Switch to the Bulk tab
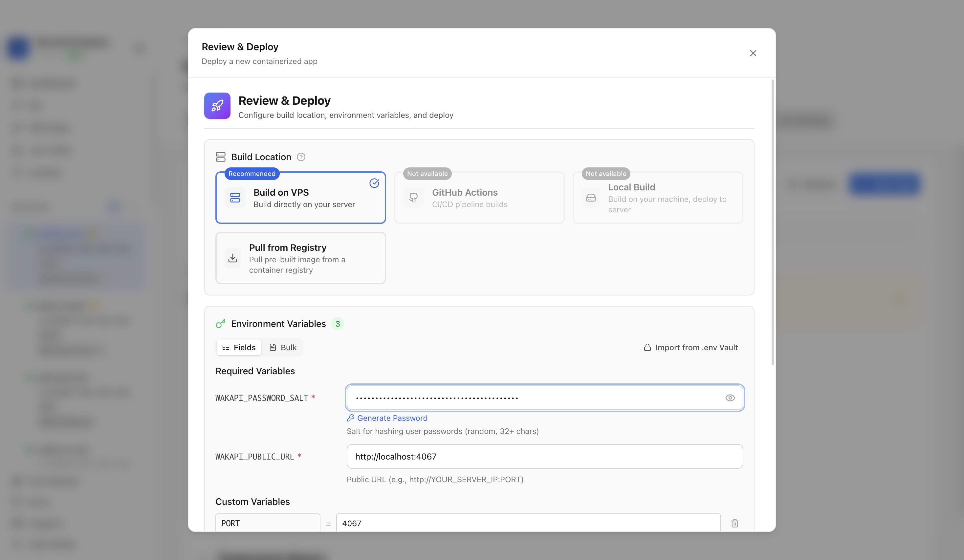 (283, 347)
